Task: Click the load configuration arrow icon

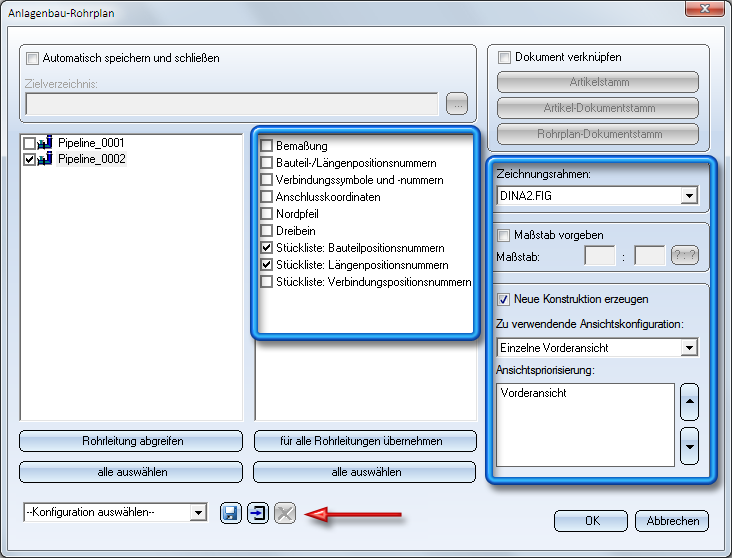Action: coord(258,513)
